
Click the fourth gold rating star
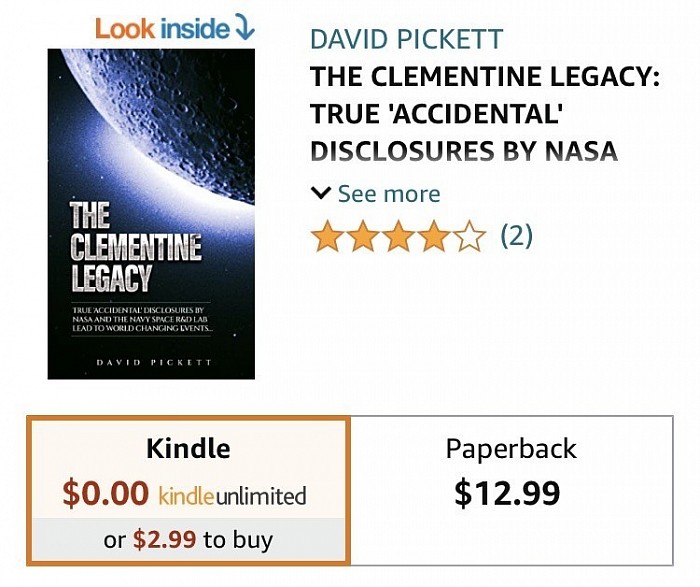[x=434, y=236]
